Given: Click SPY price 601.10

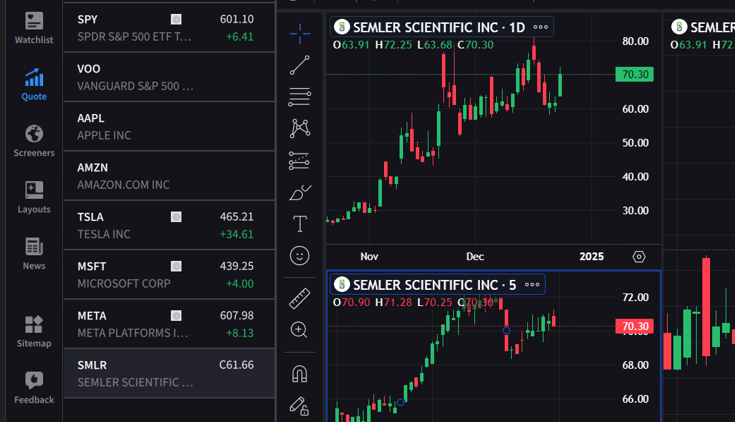Looking at the screenshot, I should (237, 19).
